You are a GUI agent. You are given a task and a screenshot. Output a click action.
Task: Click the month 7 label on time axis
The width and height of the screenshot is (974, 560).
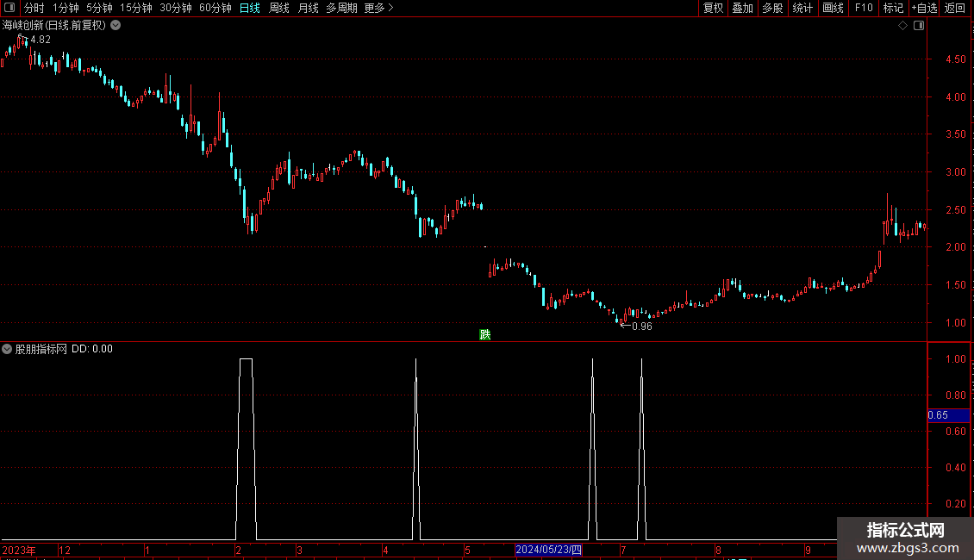click(x=623, y=550)
